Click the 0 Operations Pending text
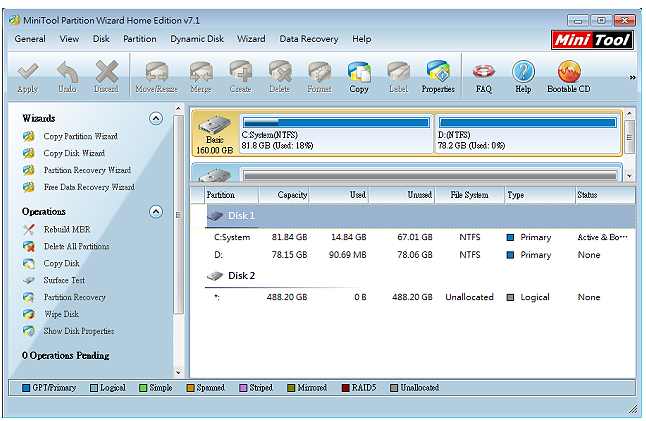The image size is (646, 421). tap(66, 356)
